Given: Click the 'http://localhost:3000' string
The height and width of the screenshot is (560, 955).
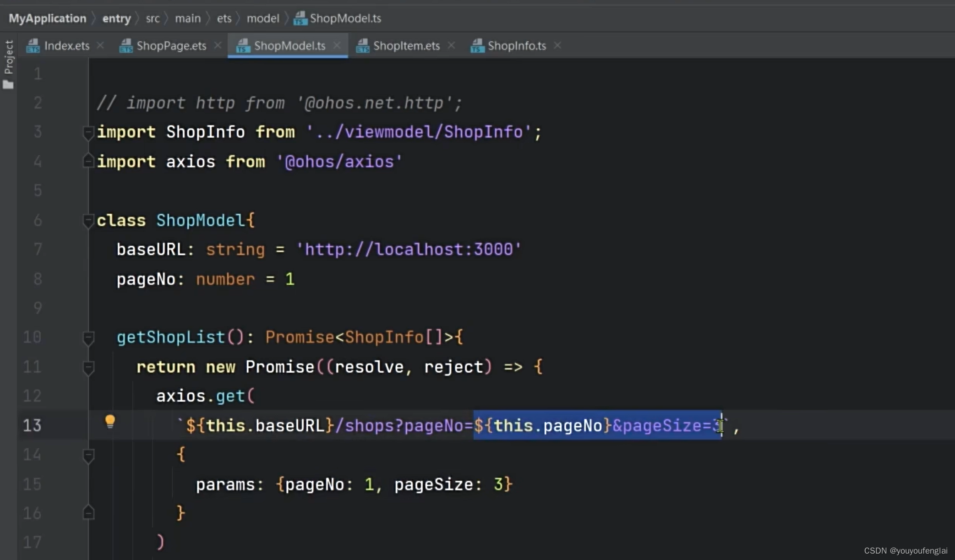Looking at the screenshot, I should [409, 250].
